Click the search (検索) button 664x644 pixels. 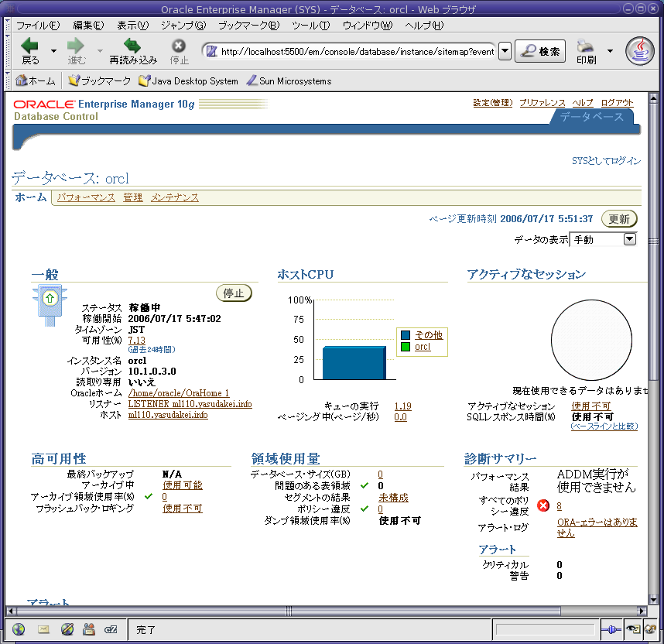pyautogui.click(x=540, y=51)
